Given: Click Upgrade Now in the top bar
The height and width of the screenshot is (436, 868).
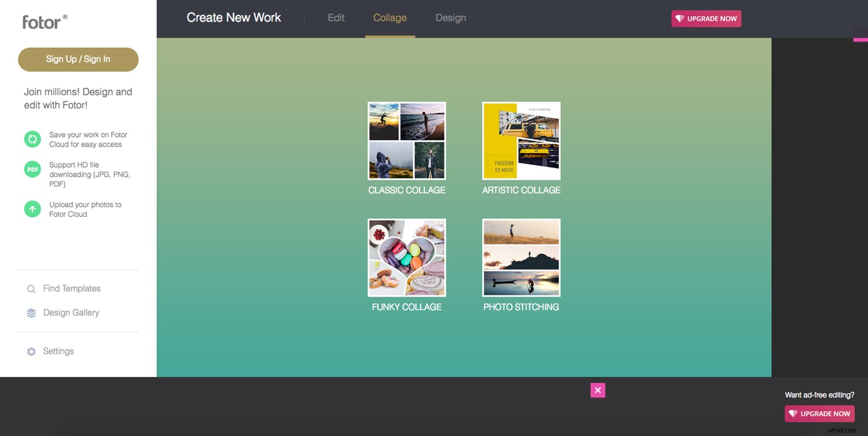Looking at the screenshot, I should pos(706,18).
